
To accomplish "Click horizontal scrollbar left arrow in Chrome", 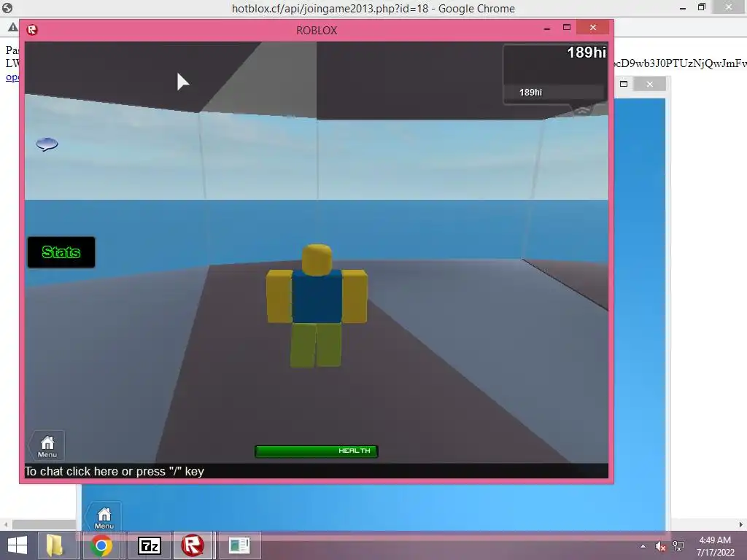I will click(6, 525).
